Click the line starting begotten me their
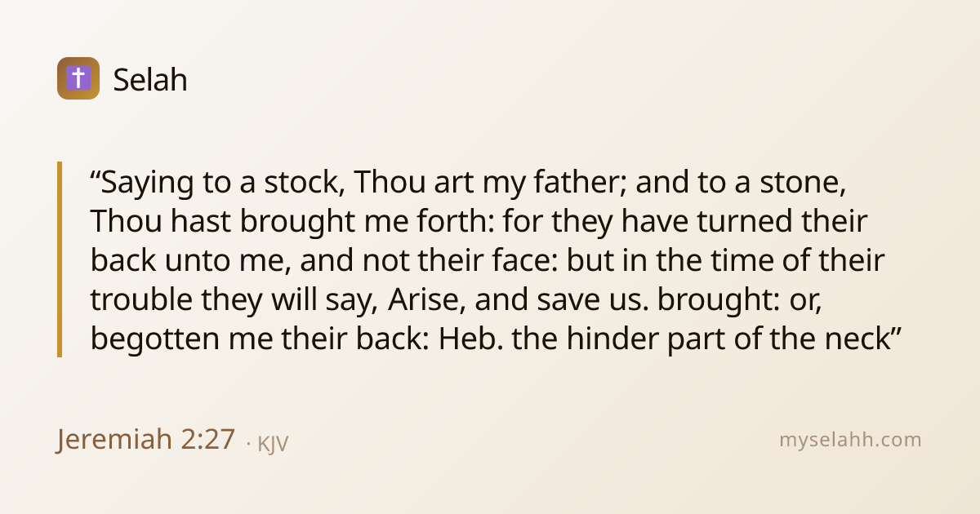 coord(496,339)
